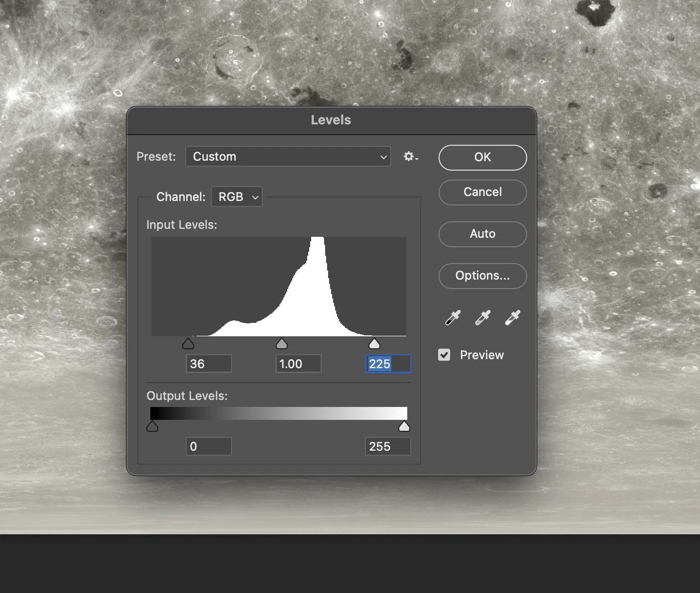
Task: Click the Input Levels: label
Action: coord(182,225)
